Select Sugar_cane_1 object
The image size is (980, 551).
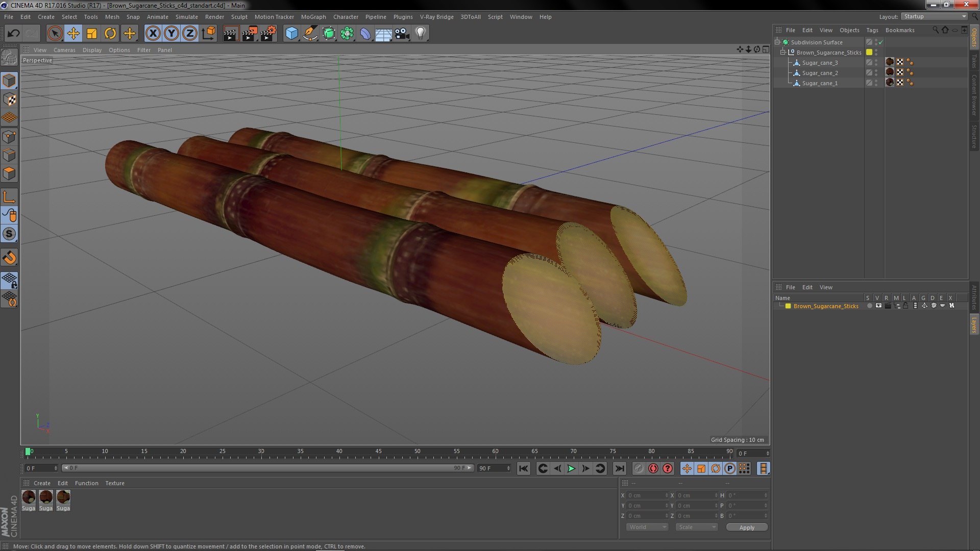820,83
